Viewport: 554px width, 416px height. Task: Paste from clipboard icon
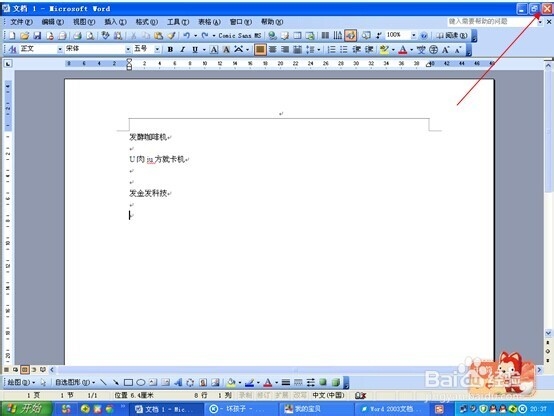point(159,35)
